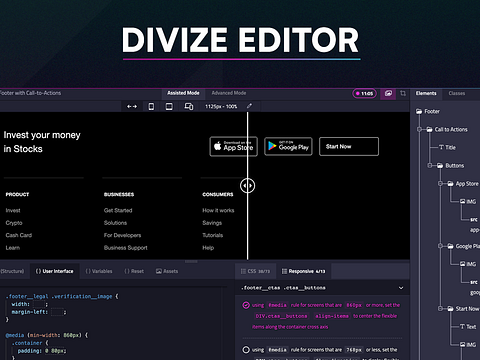Open the Reset code tab

[134, 271]
